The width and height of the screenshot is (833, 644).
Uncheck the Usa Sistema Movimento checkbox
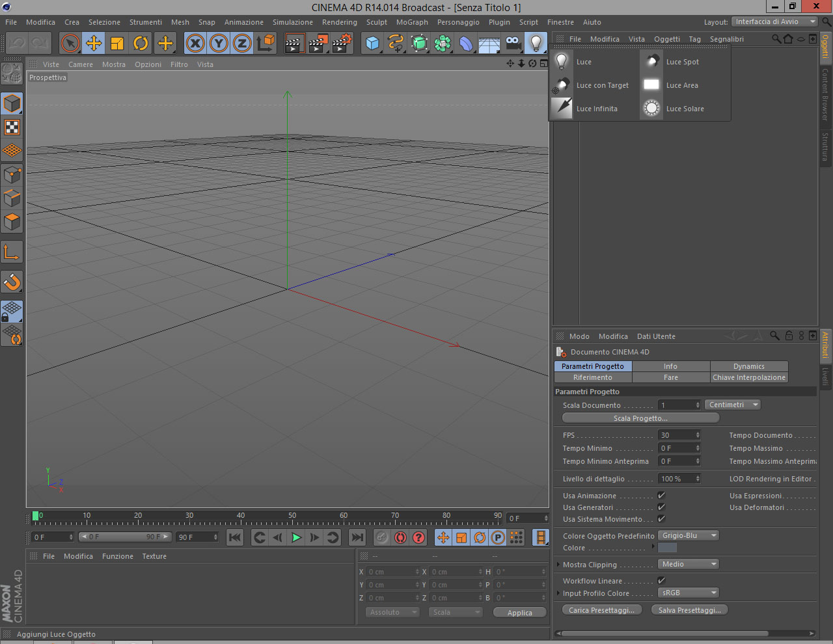click(x=661, y=519)
